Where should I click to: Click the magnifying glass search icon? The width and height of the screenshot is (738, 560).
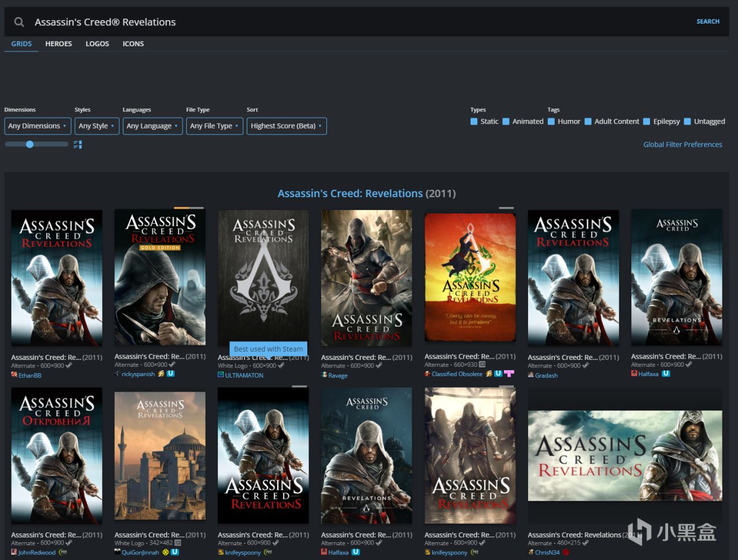click(19, 22)
